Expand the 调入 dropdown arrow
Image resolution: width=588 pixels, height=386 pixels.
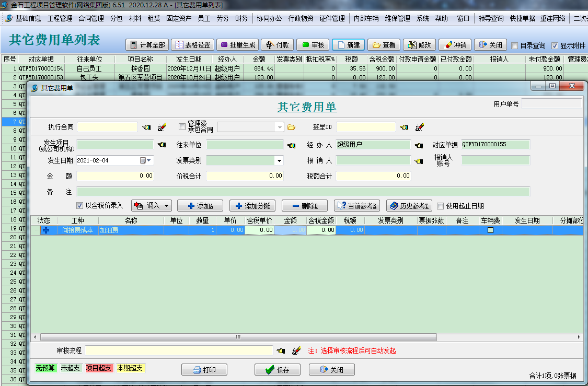coord(167,205)
